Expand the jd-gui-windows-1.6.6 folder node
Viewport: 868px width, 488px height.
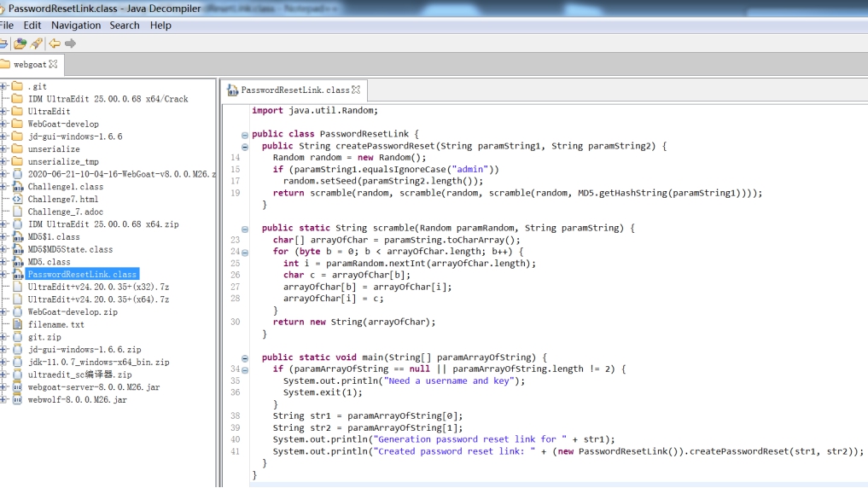tap(4, 137)
